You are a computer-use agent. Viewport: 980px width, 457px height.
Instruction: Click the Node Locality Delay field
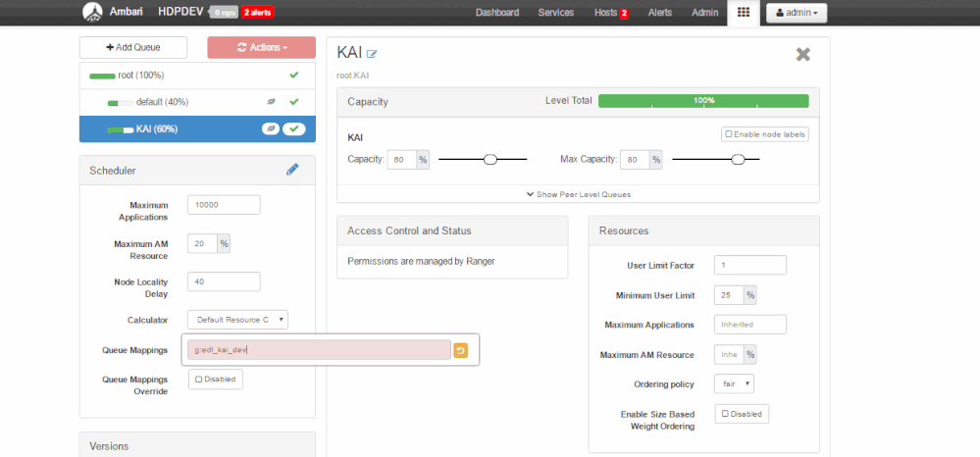(x=224, y=281)
